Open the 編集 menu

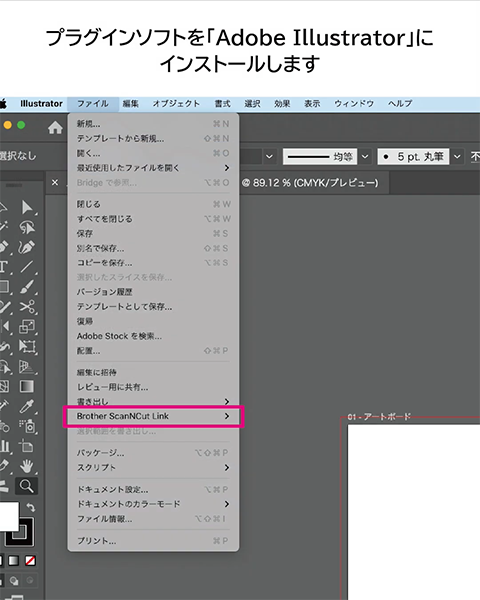[x=131, y=104]
